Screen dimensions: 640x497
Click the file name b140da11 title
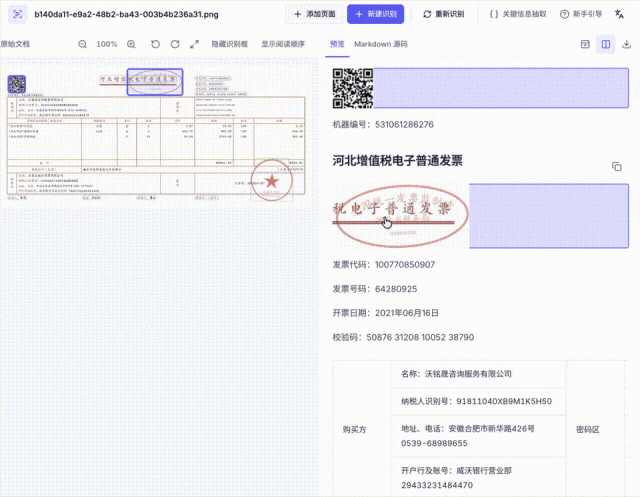(x=126, y=14)
